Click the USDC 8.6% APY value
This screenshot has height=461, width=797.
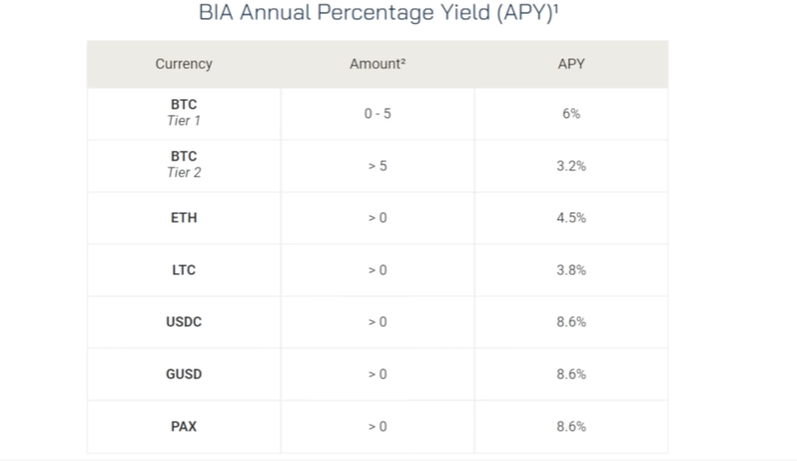click(x=571, y=322)
